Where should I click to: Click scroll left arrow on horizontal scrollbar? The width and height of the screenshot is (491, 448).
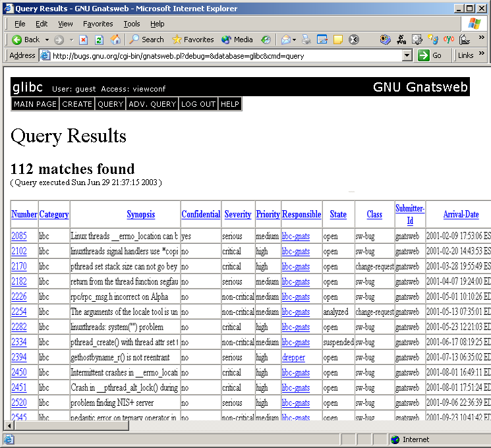click(x=9, y=426)
